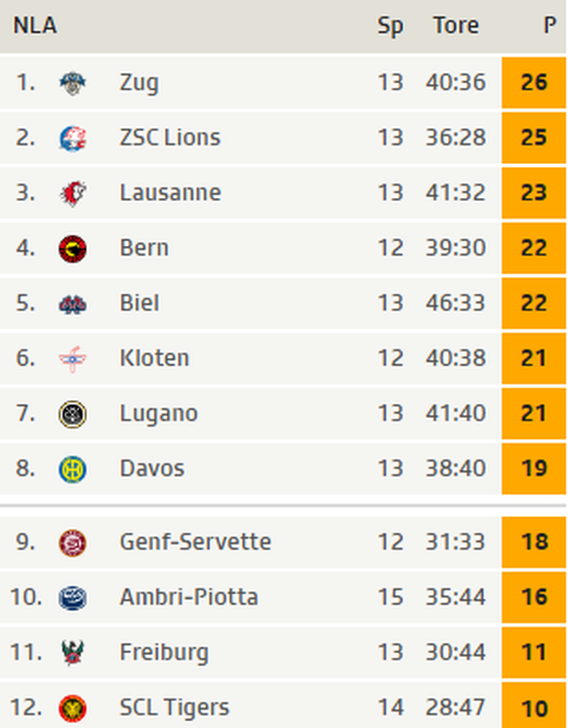Click the Genf-Servette logo
Viewport: 568px width, 728px height.
[x=73, y=543]
